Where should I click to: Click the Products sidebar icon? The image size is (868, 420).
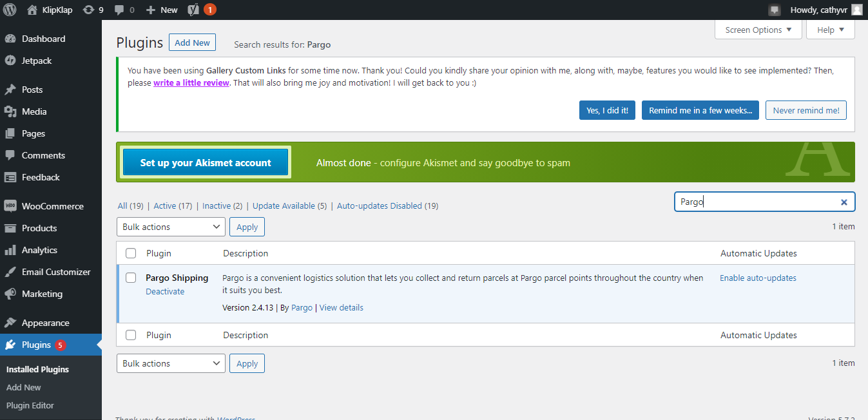click(10, 228)
